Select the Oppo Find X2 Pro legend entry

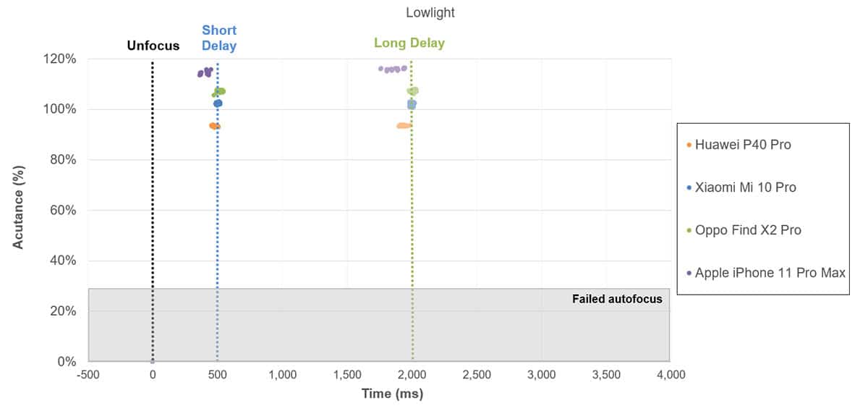coord(748,230)
